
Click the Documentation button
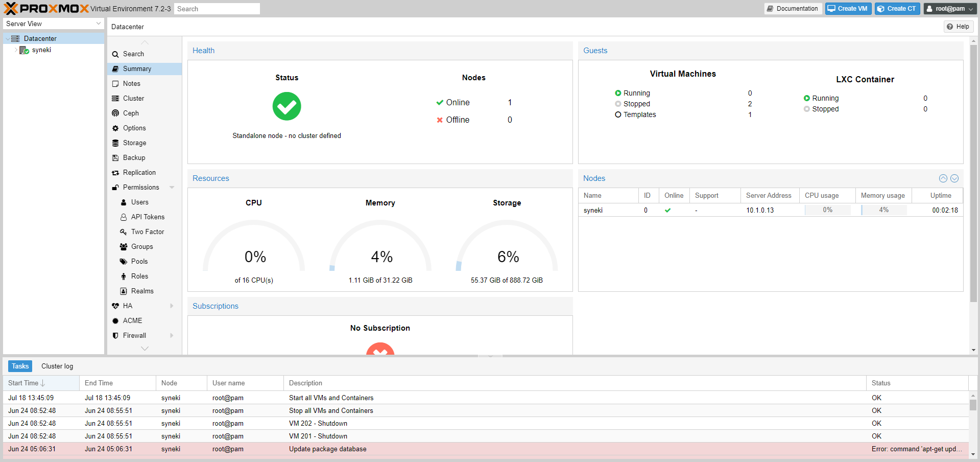click(x=793, y=9)
